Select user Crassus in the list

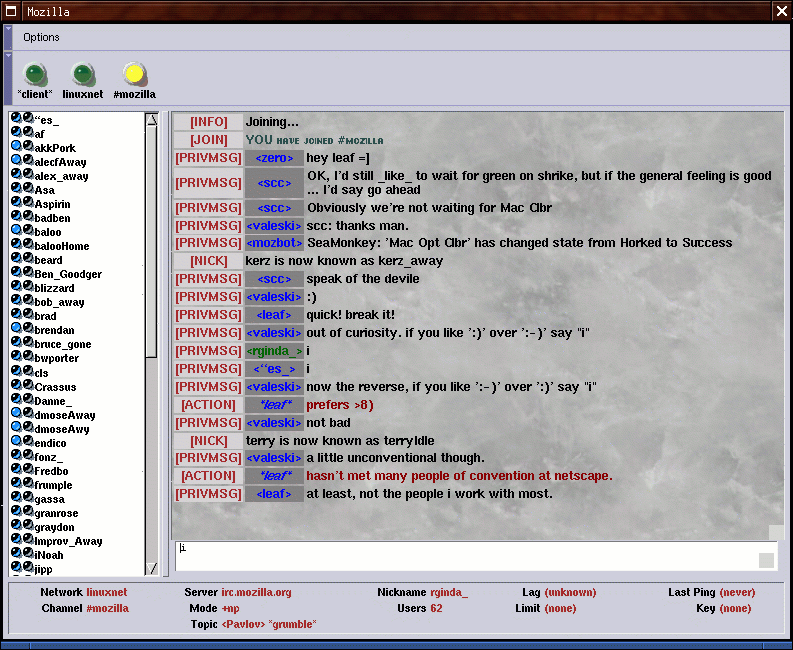55,387
